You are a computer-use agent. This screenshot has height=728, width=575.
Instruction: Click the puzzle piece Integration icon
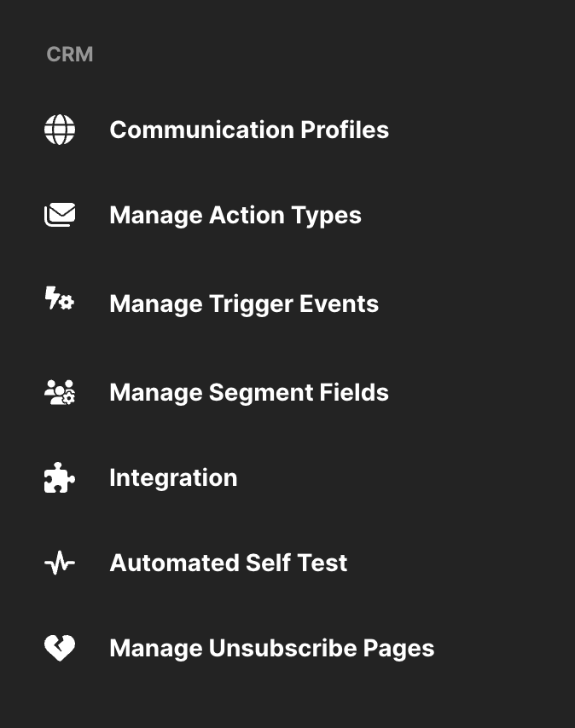coord(60,477)
